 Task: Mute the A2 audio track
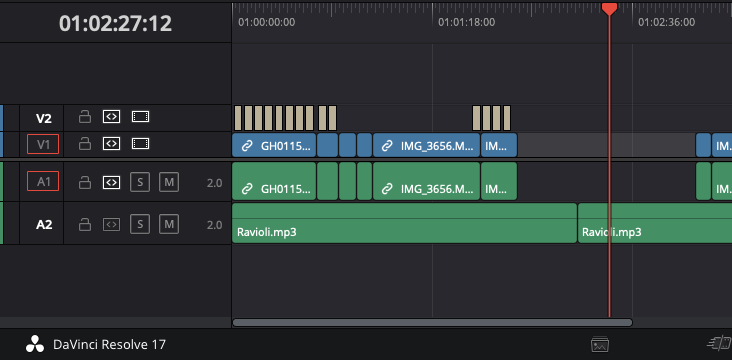point(169,224)
